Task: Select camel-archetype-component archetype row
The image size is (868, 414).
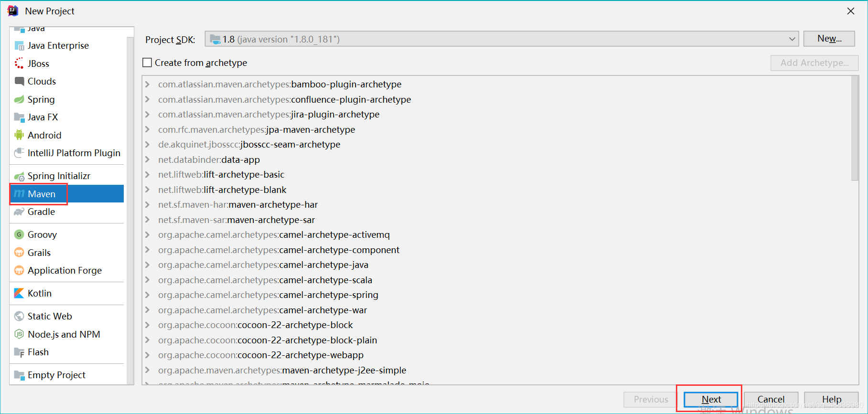Action: coord(497,250)
